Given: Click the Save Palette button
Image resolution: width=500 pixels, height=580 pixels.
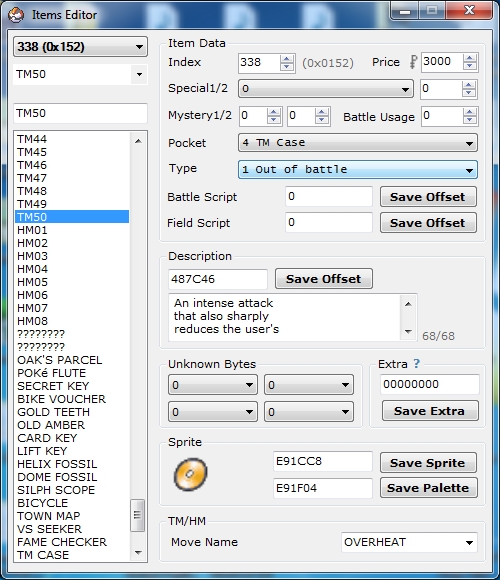Looking at the screenshot, I should (x=428, y=488).
